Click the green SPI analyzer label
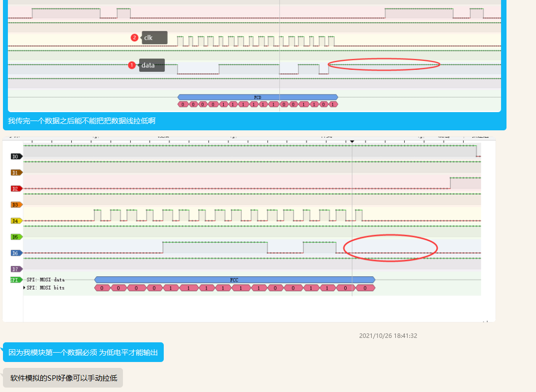This screenshot has height=392, width=536. click(x=15, y=279)
